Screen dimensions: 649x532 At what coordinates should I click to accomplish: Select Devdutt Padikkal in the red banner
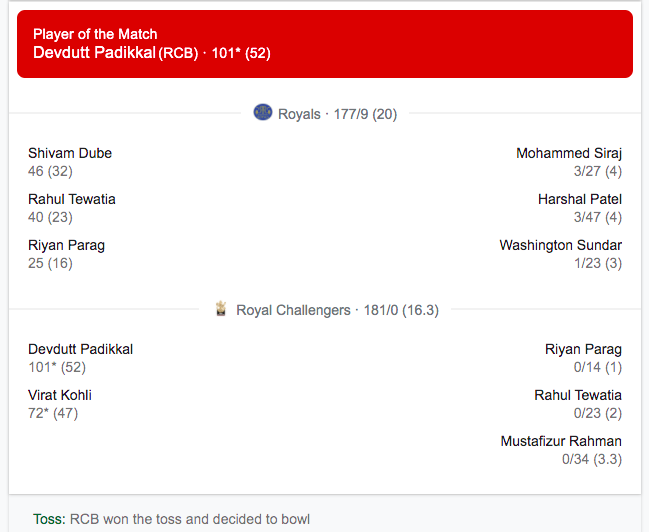[95, 53]
